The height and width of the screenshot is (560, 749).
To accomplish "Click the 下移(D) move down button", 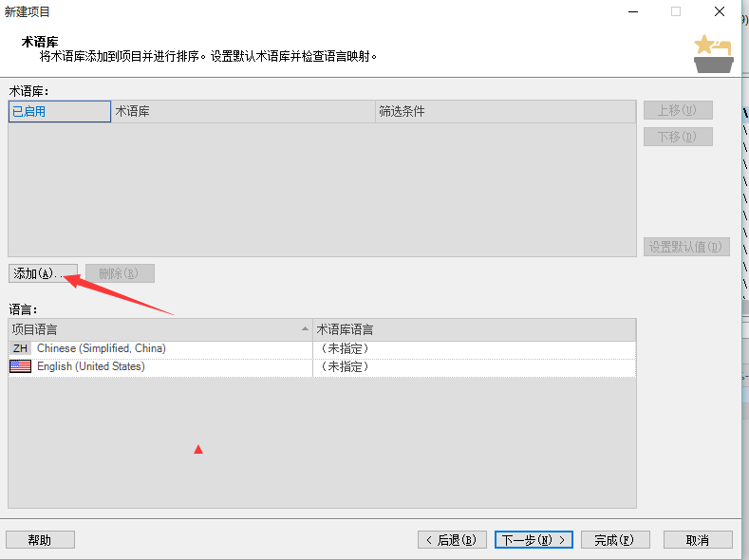I will [677, 137].
